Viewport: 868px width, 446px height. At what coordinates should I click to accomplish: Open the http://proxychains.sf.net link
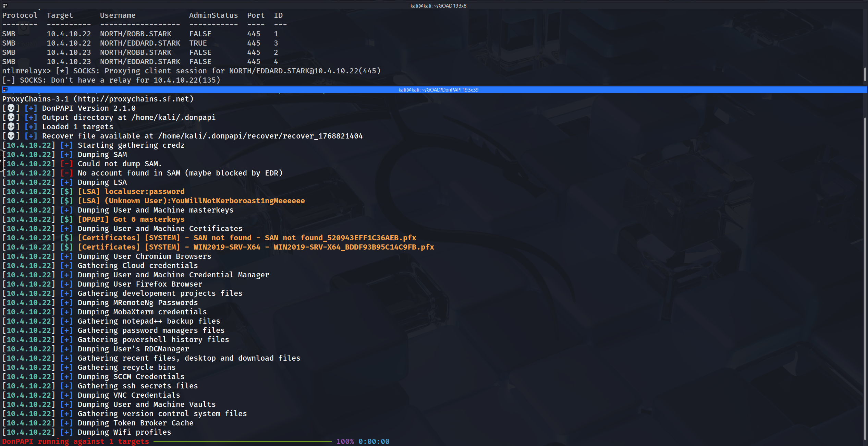tap(133, 99)
